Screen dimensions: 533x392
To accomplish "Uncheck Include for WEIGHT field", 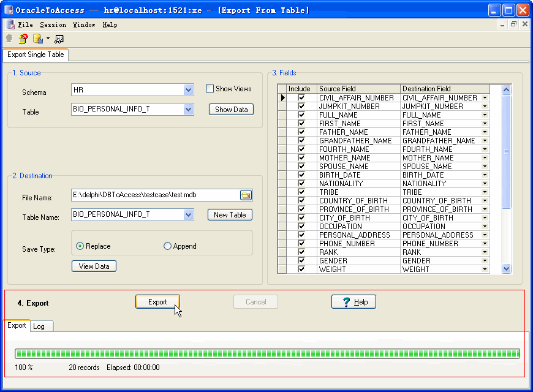I will (301, 269).
